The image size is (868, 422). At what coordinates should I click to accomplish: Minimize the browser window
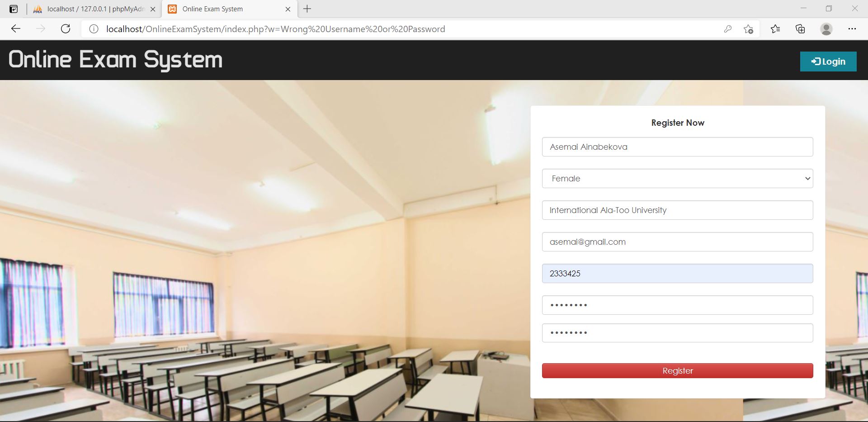[x=803, y=9]
